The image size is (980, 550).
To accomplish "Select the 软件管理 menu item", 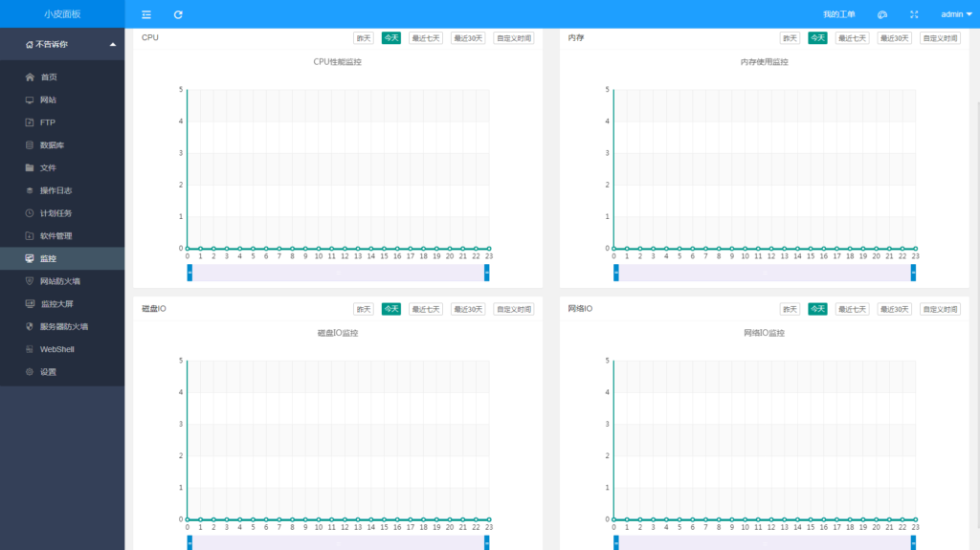I will [x=62, y=235].
